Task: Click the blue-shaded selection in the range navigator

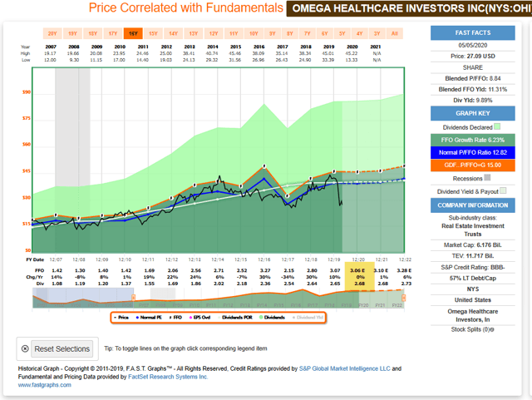Action: pyautogui.click(x=83, y=298)
